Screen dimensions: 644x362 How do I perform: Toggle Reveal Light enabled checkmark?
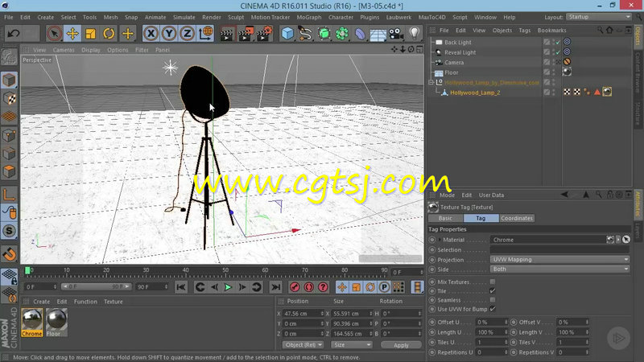point(558,52)
